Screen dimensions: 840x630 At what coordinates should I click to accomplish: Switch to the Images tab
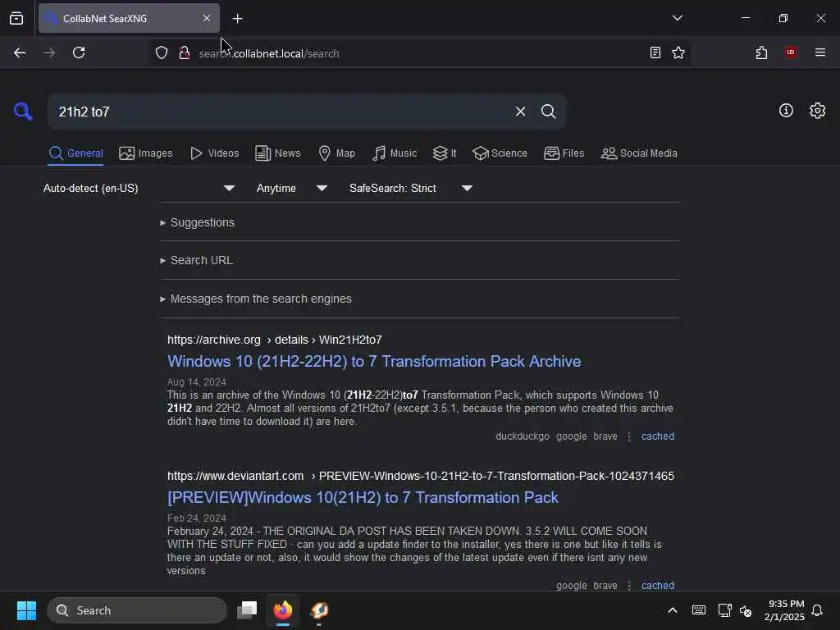pyautogui.click(x=146, y=153)
